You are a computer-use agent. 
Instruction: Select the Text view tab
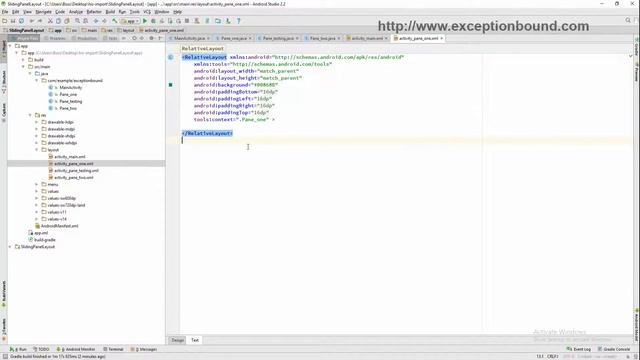195,340
